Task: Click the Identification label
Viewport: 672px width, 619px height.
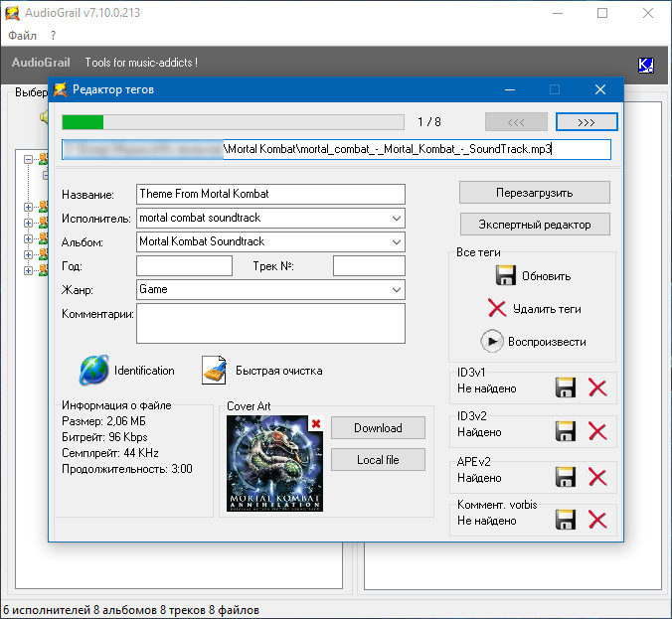Action: [144, 371]
